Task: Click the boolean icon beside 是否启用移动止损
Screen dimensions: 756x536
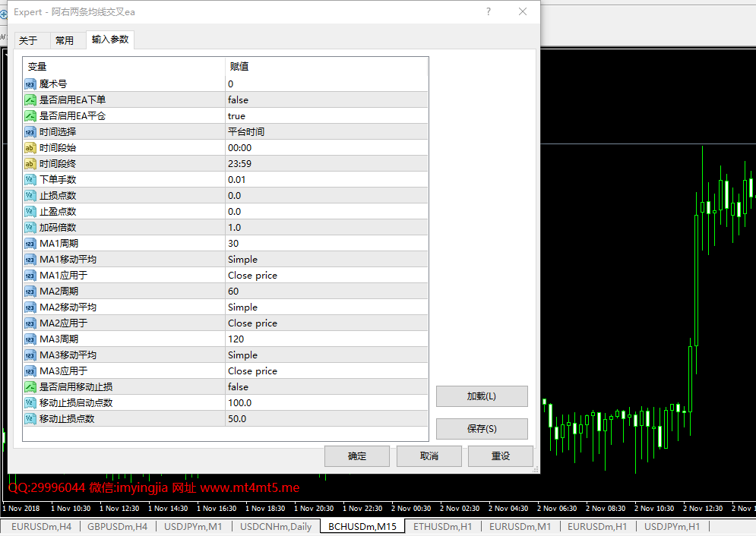Action: click(30, 386)
